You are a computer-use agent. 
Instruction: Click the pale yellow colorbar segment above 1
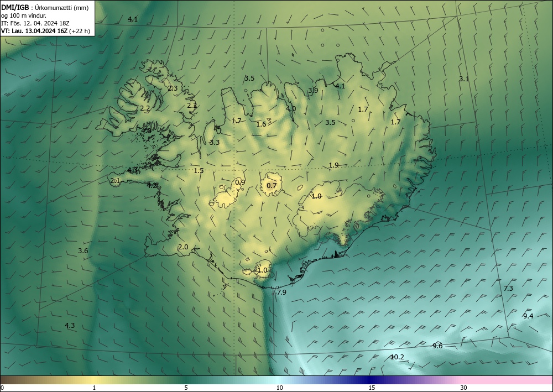pos(94,380)
